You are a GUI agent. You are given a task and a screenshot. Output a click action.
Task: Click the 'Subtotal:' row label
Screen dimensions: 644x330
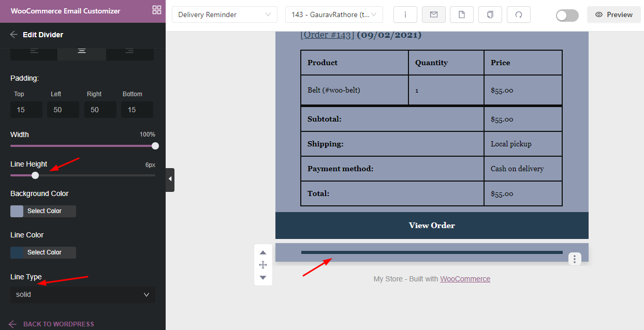point(325,119)
